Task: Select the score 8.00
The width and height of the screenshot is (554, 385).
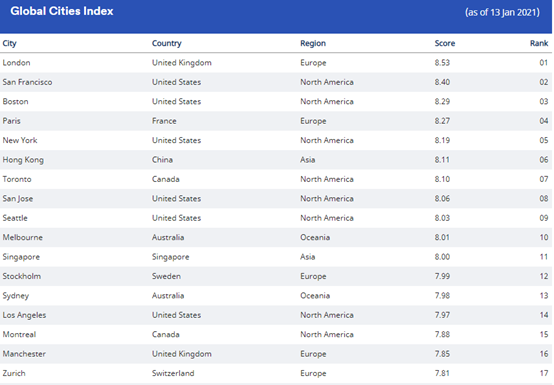Action: pos(442,257)
